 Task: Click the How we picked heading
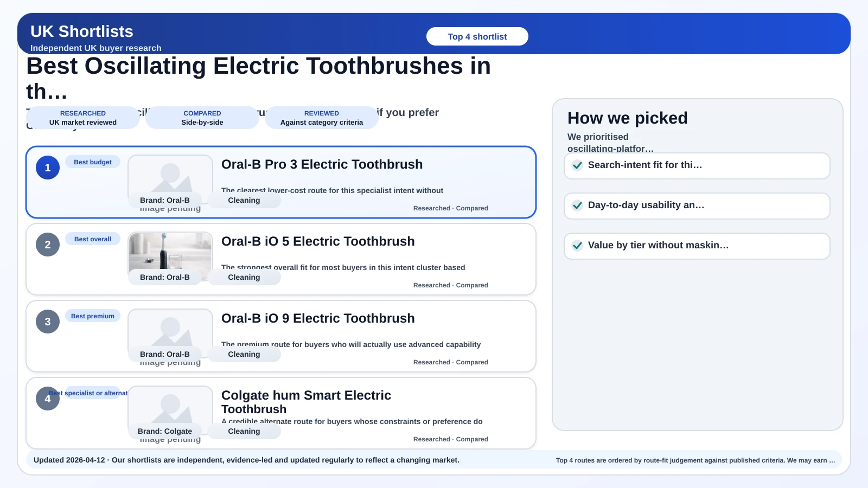(628, 118)
